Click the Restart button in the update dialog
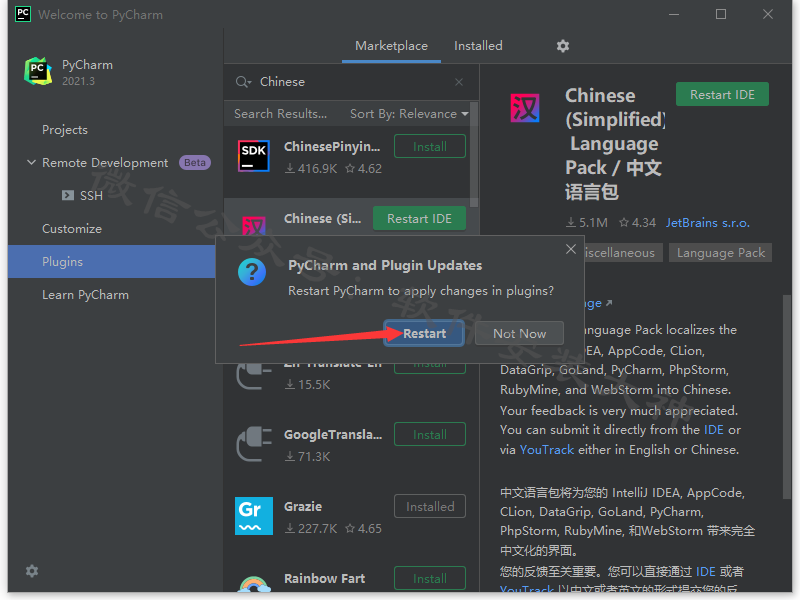 click(424, 334)
